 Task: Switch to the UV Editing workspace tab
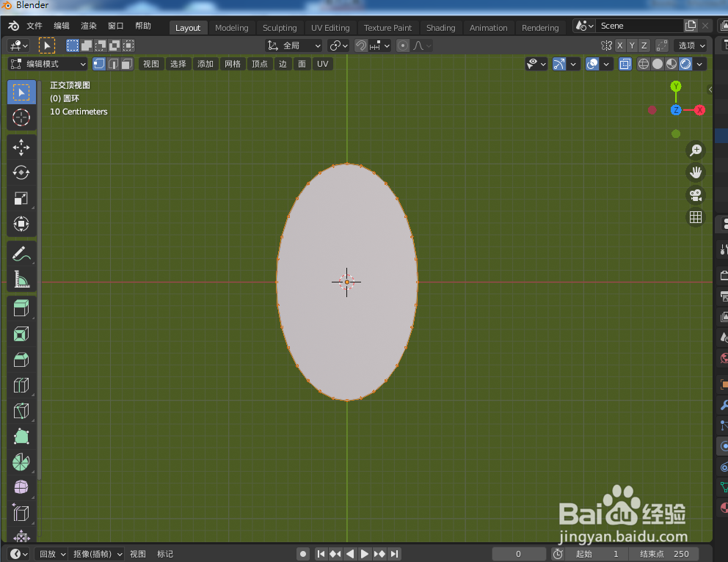[x=330, y=27]
